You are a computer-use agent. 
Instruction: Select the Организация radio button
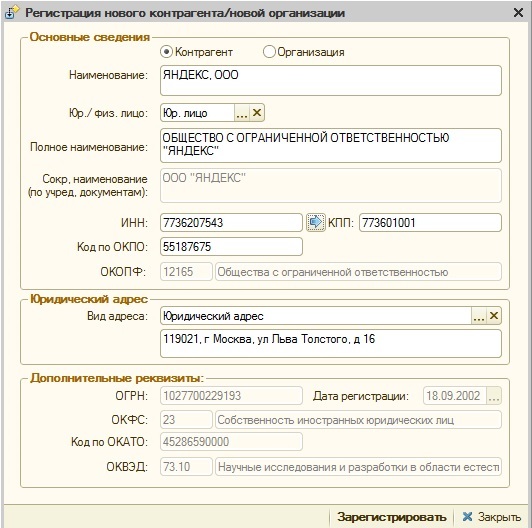coord(269,52)
